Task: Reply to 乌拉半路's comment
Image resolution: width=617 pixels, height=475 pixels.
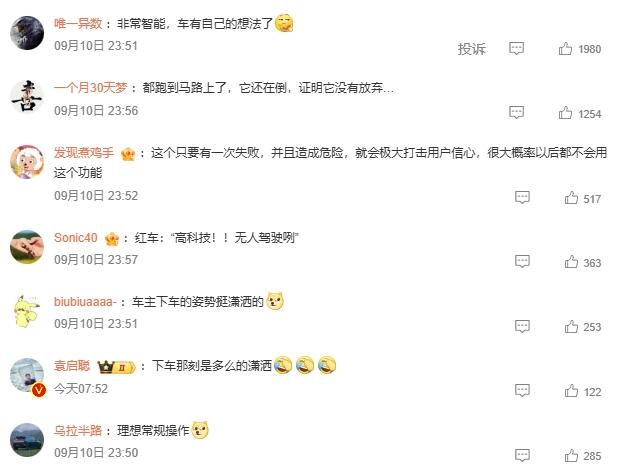Action: tap(522, 455)
